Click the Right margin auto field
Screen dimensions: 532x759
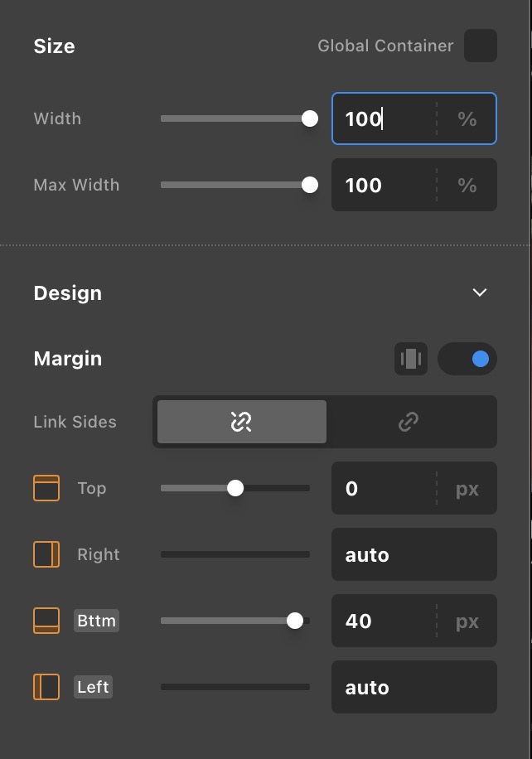[x=414, y=554]
